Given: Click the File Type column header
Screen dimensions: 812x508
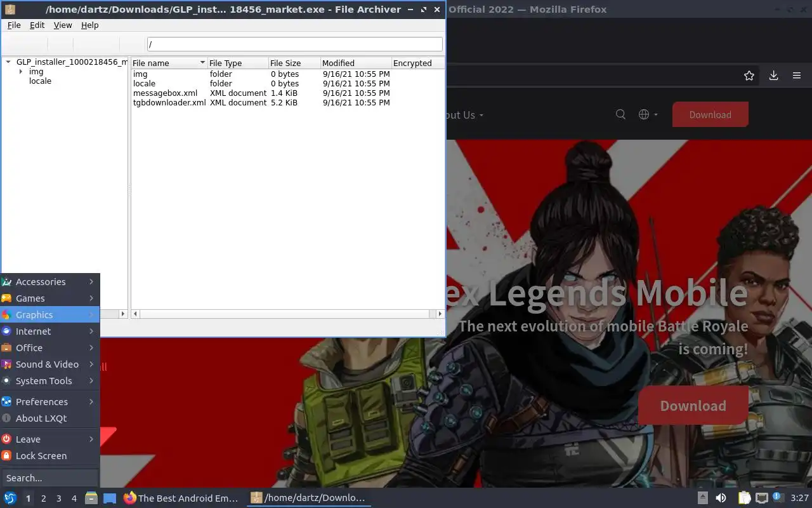Looking at the screenshot, I should (238, 63).
